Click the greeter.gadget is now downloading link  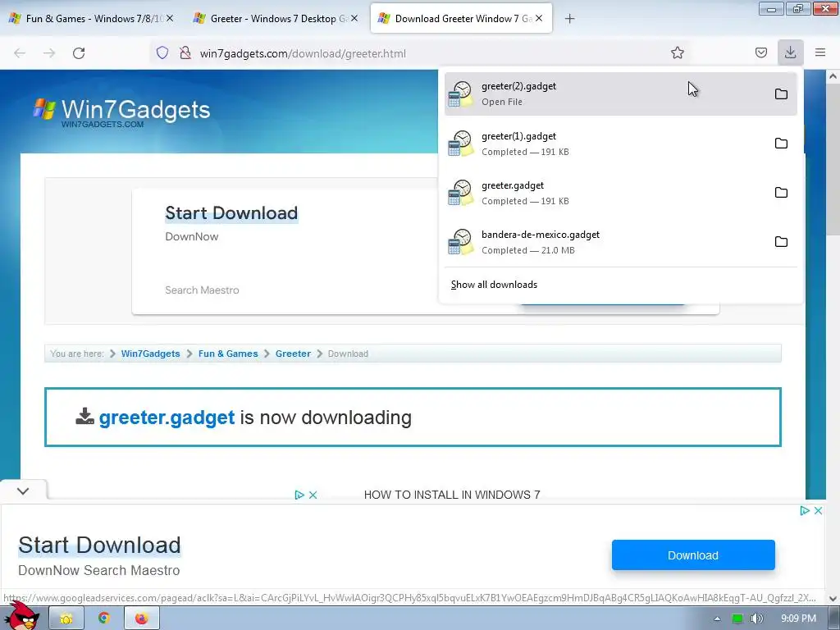tap(167, 418)
